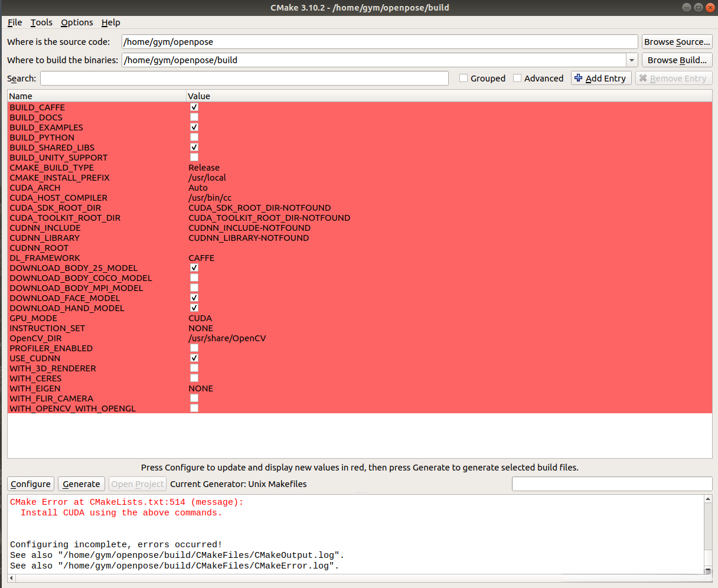The width and height of the screenshot is (718, 588).
Task: Check WITH_OPENCV_WITH_OPENGL checkbox
Action: [194, 409]
